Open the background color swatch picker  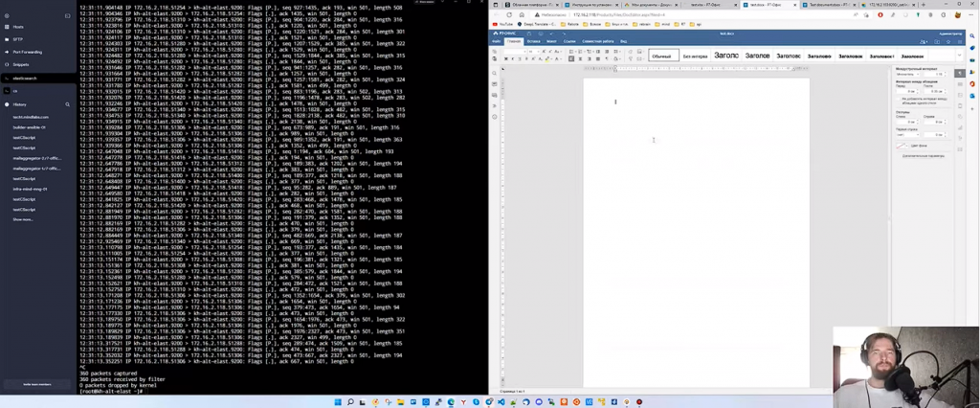pos(902,146)
